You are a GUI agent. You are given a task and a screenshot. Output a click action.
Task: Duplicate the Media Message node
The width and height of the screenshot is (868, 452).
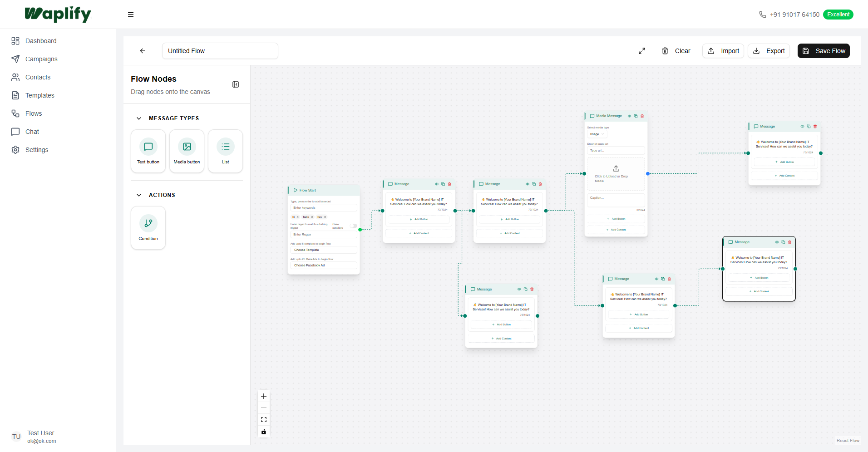pos(636,116)
